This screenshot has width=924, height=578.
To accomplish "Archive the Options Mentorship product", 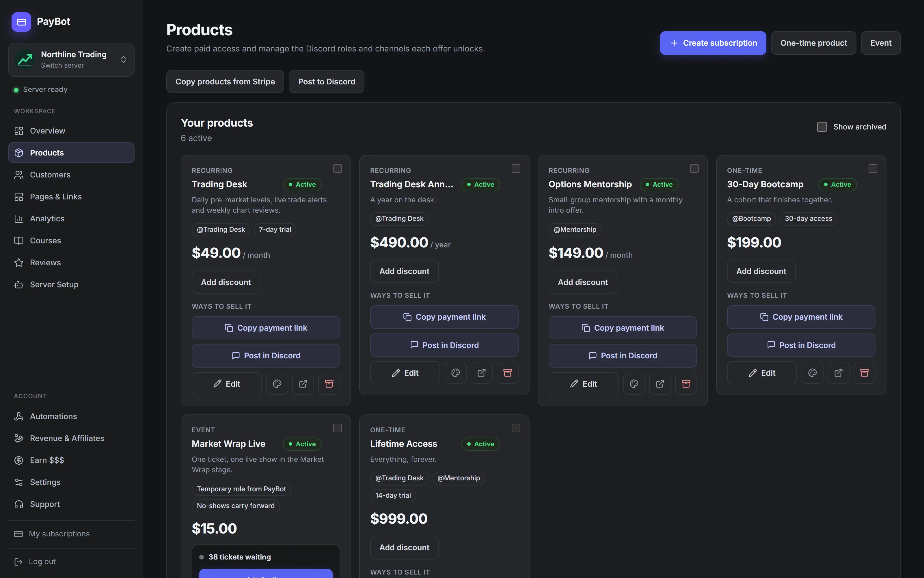I will (686, 384).
